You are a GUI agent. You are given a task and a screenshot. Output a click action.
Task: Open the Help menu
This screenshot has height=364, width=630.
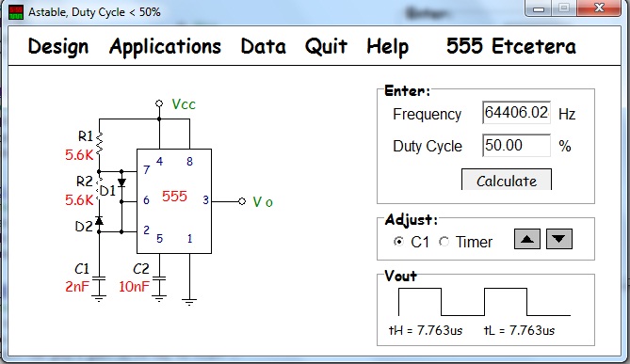pyautogui.click(x=388, y=46)
